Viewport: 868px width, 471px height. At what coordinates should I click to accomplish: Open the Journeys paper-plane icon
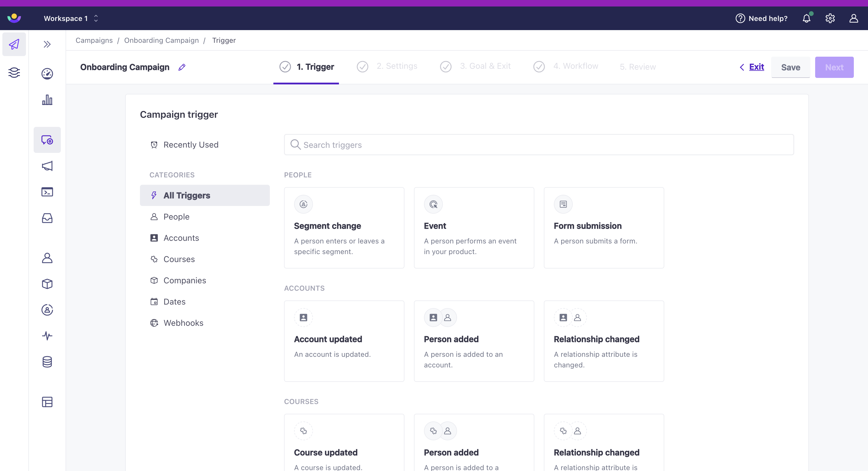14,44
